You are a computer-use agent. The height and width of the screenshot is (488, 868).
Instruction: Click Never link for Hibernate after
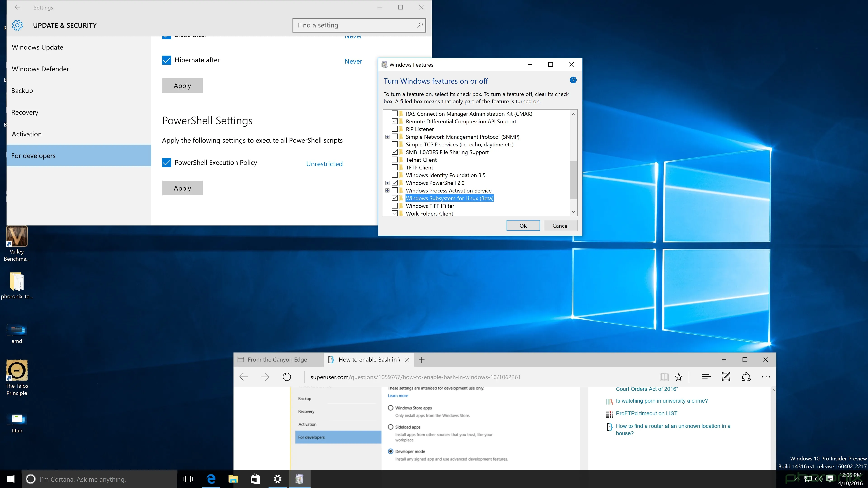click(x=353, y=61)
